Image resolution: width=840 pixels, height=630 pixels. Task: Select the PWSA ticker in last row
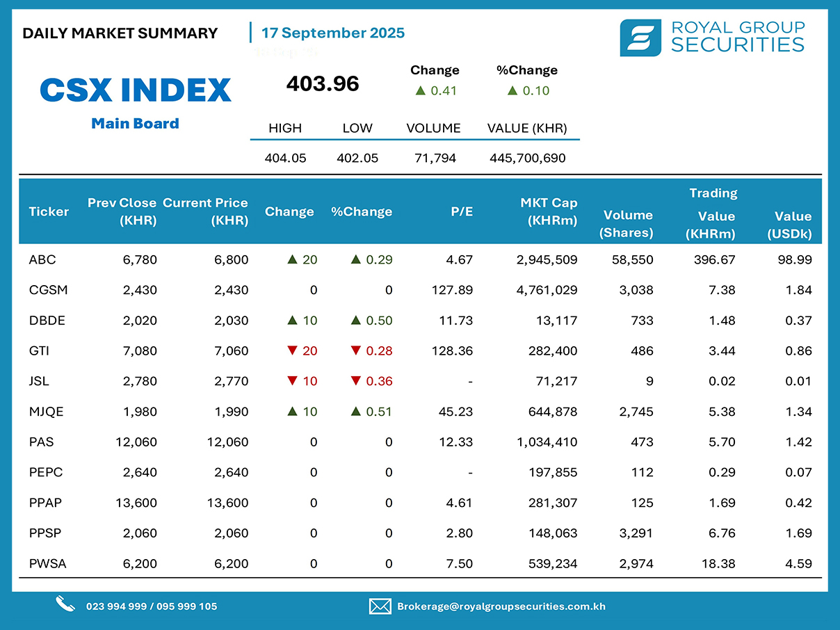click(48, 564)
